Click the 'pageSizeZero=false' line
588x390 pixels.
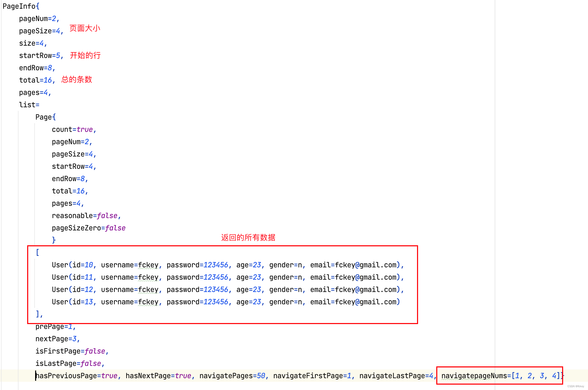pyautogui.click(x=89, y=228)
